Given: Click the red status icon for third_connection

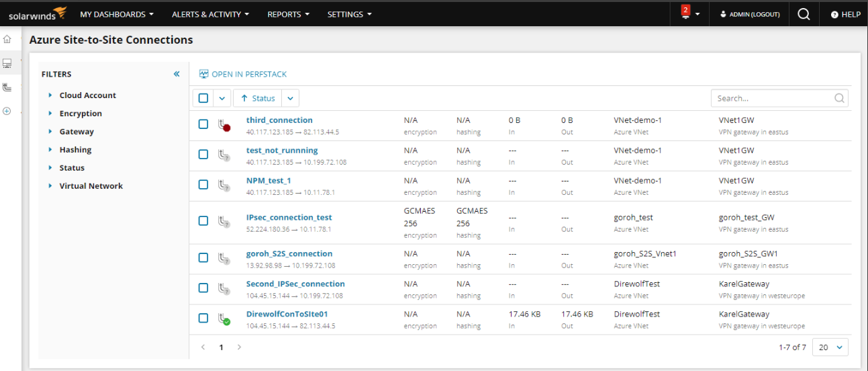Looking at the screenshot, I should pyautogui.click(x=224, y=125).
